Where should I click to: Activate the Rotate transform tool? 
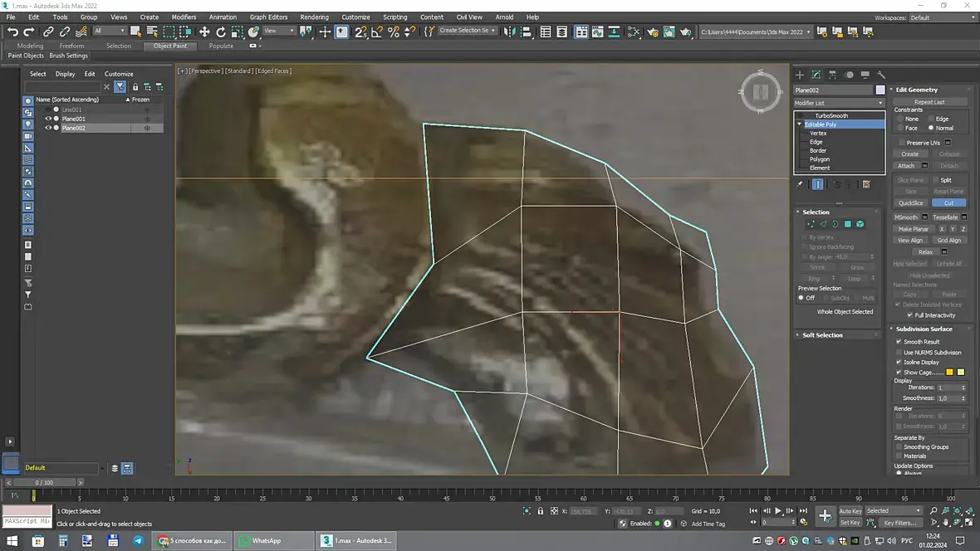221,32
